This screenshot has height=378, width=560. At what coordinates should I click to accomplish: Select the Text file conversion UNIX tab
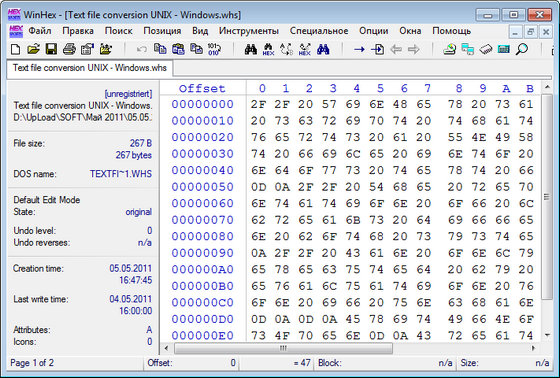click(90, 68)
